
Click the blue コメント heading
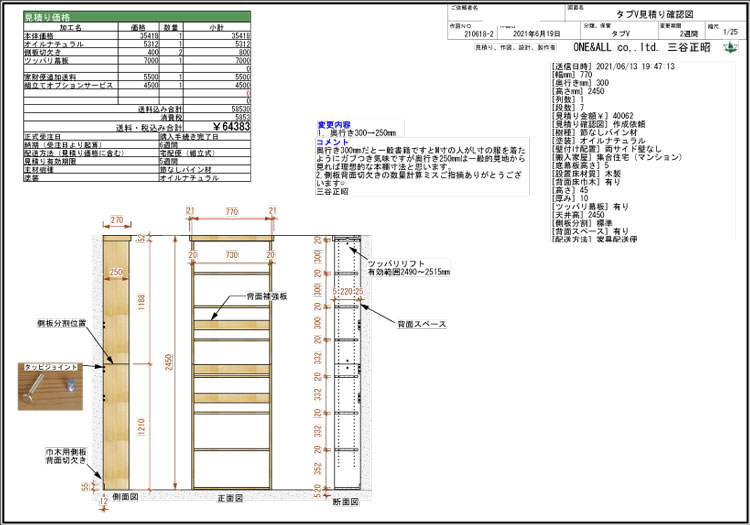tap(332, 142)
